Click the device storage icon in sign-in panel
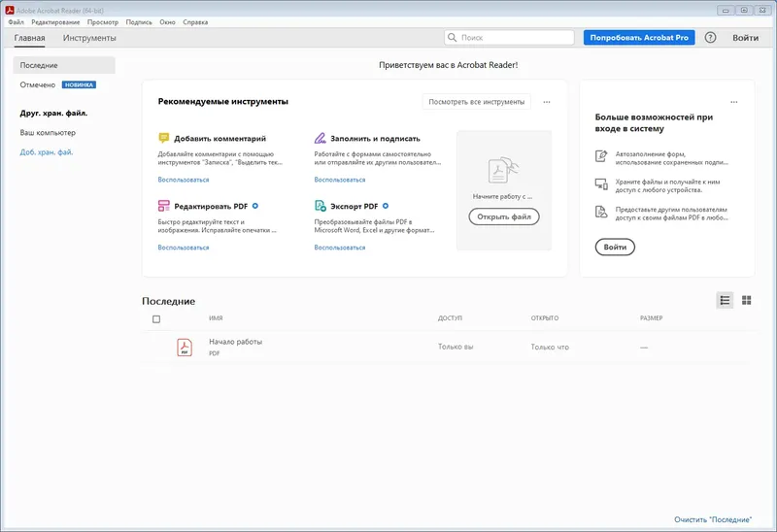 point(601,184)
